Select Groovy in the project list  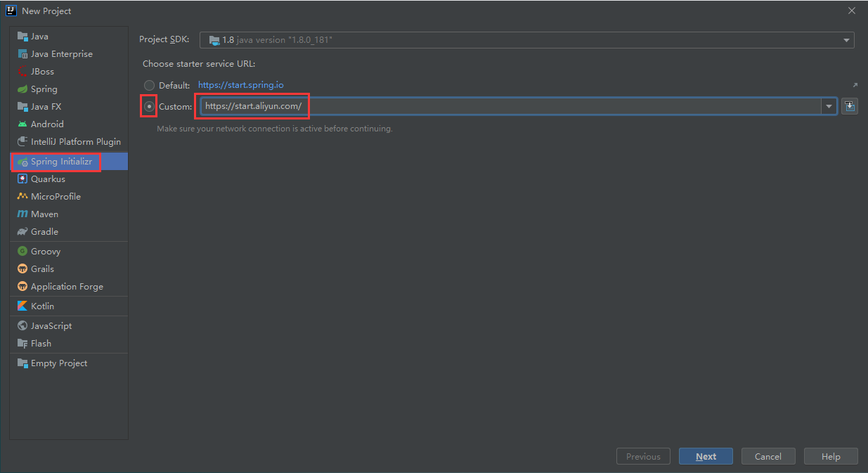tap(69, 252)
